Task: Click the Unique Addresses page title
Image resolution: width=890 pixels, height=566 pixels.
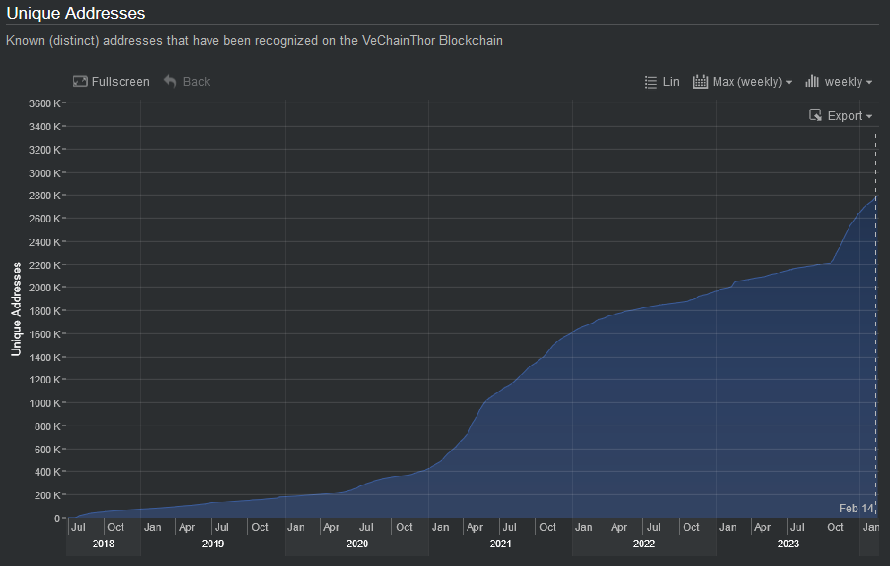Action: (75, 13)
